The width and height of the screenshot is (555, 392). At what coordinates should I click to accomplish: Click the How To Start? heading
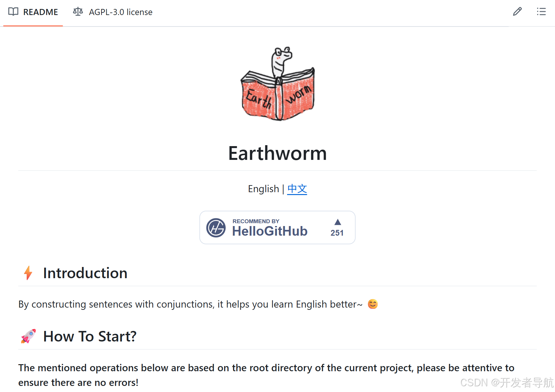(x=90, y=336)
